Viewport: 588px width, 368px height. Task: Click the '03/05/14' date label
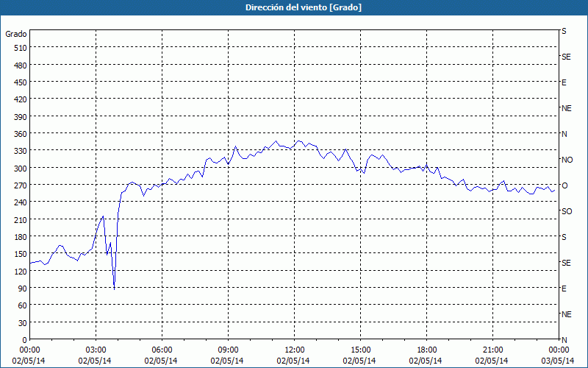click(558, 361)
